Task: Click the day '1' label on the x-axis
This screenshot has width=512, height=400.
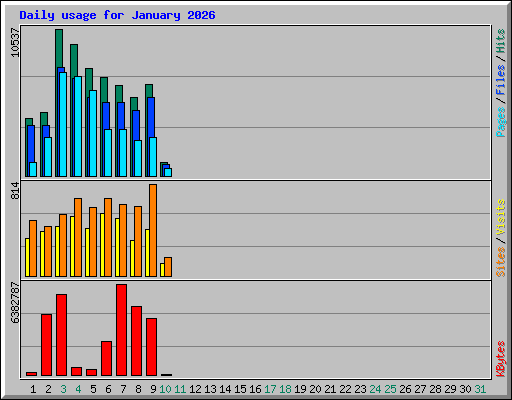Action: (x=33, y=389)
